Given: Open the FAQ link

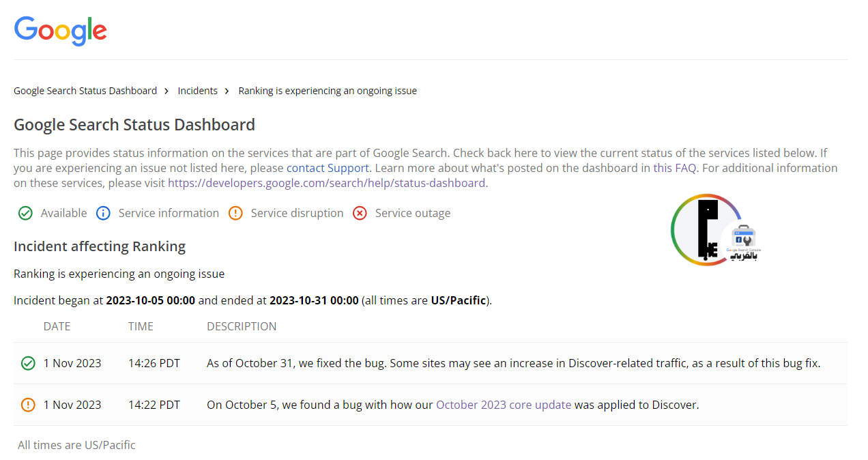Looking at the screenshot, I should tap(685, 168).
